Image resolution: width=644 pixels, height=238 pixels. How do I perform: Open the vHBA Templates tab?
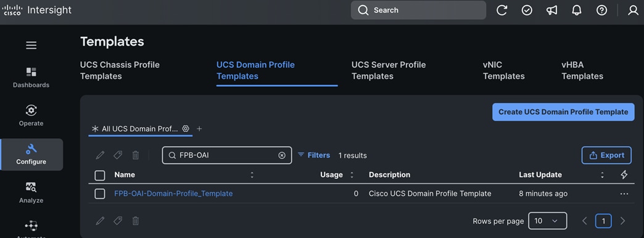click(x=582, y=70)
